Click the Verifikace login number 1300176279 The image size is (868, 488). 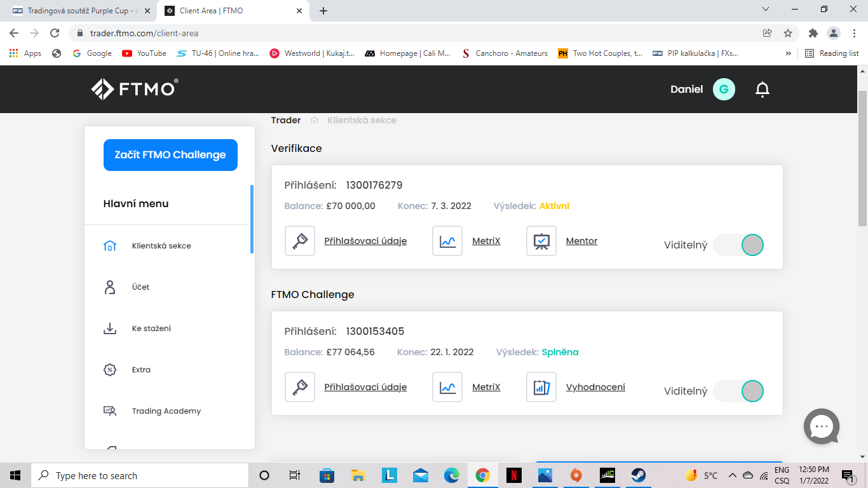(x=374, y=186)
